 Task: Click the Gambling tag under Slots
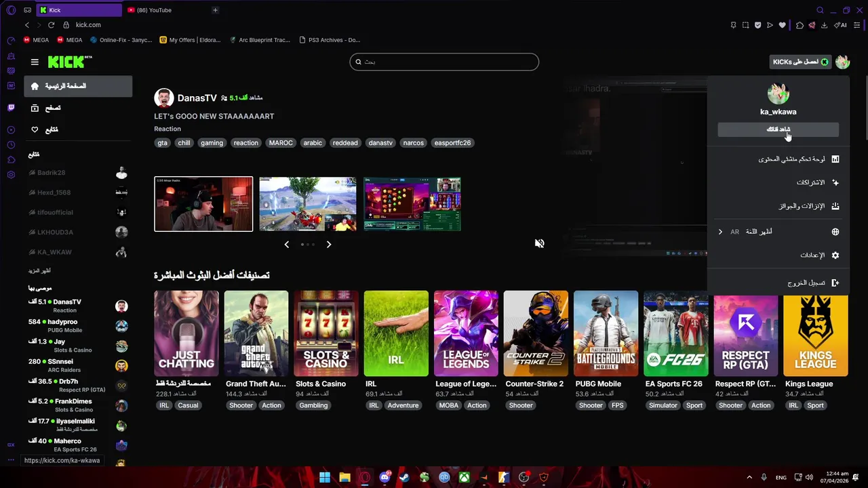[x=313, y=405]
